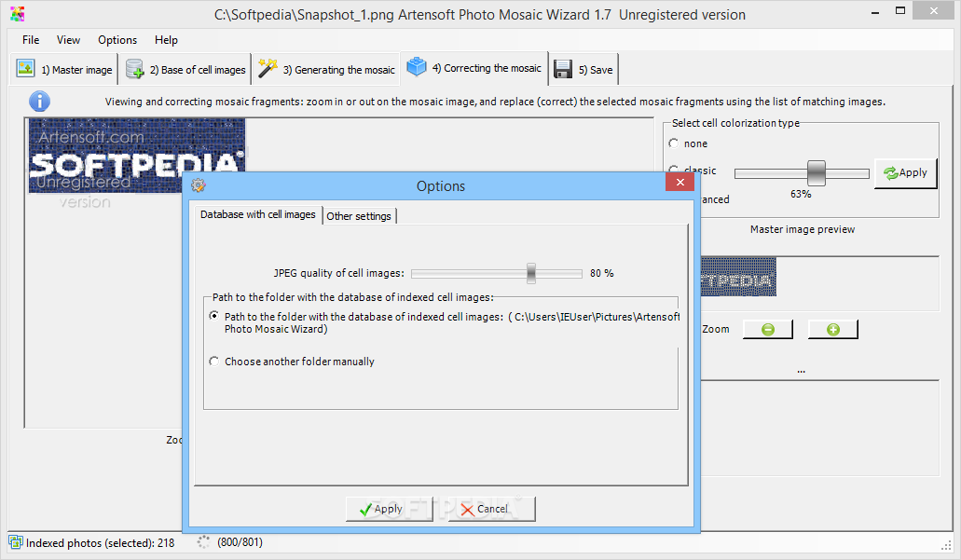
Task: Click 'Indexed photos (selected): 218' status text
Action: pos(100,543)
